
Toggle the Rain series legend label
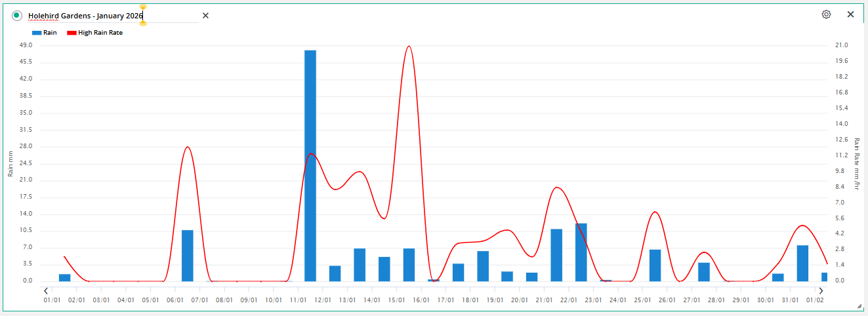click(50, 32)
